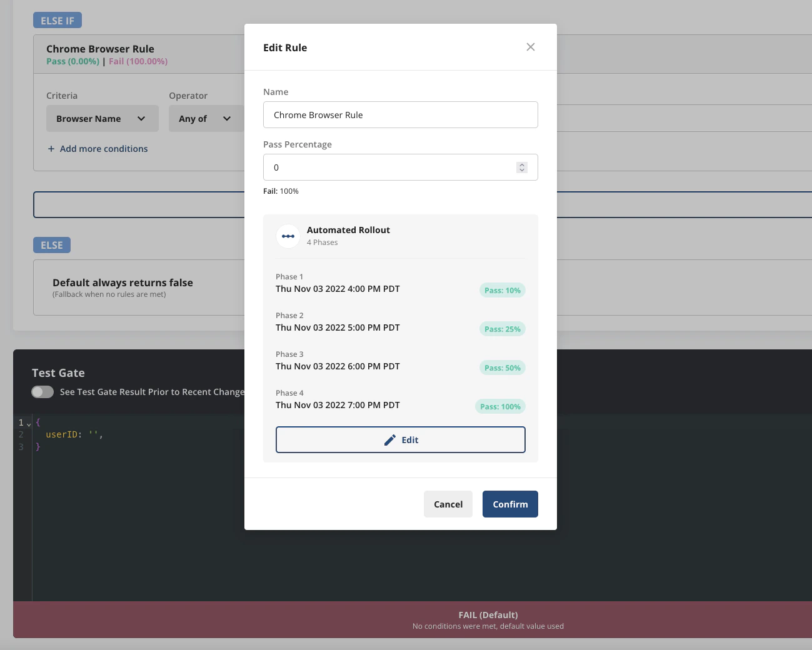Click the 4 Phases label
This screenshot has height=650, width=812.
(x=322, y=242)
